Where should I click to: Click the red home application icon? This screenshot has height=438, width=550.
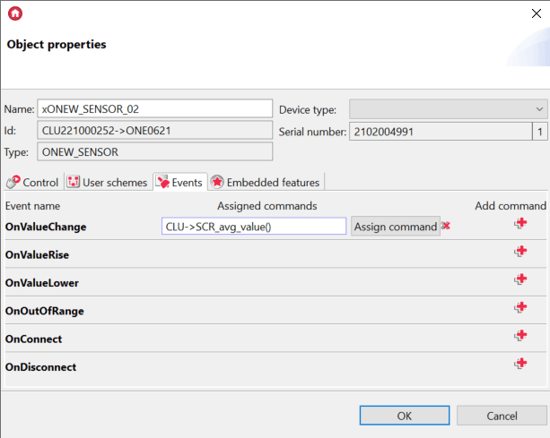tap(15, 14)
